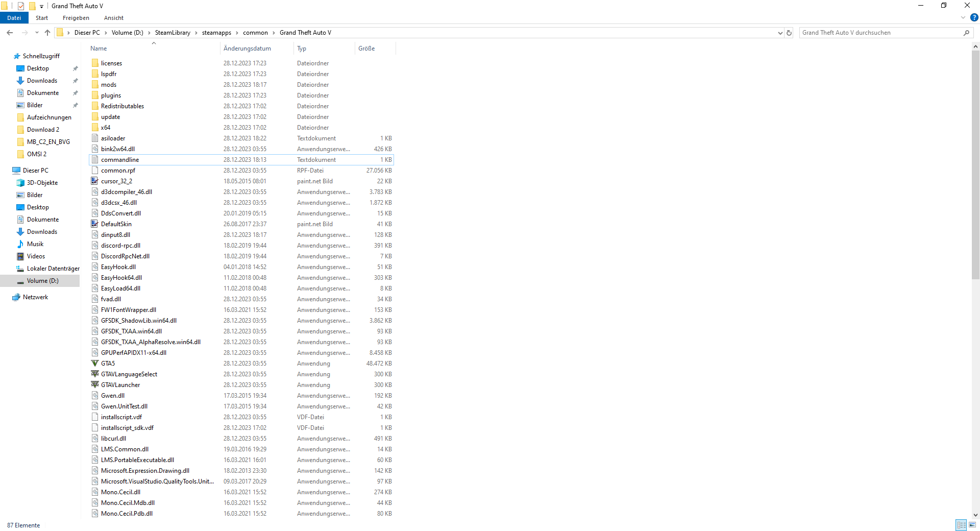
Task: Open the Ansicht ribbon tab
Action: (x=114, y=18)
